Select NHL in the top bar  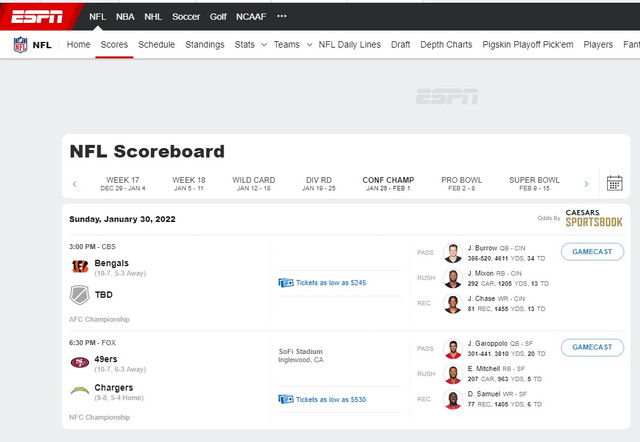tap(153, 17)
